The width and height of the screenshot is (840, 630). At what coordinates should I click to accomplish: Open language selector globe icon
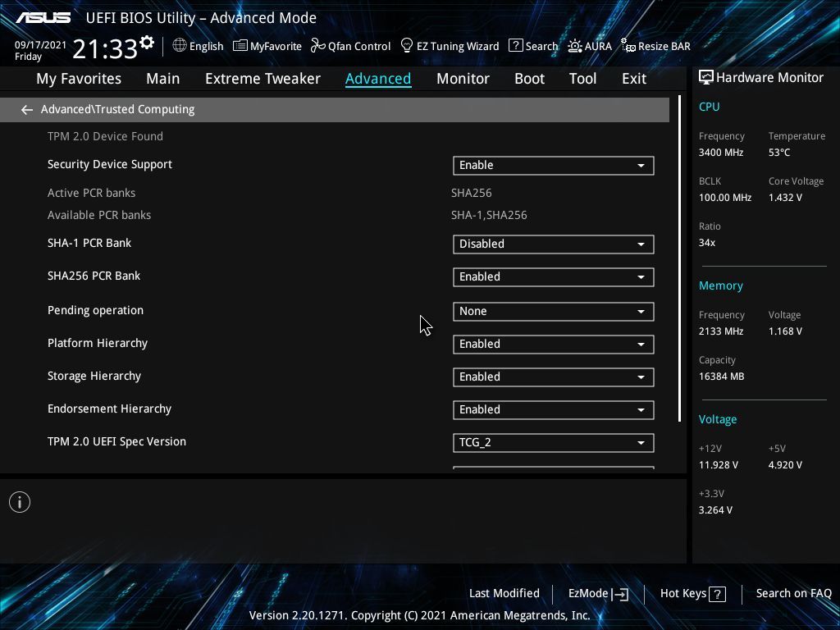pos(180,45)
